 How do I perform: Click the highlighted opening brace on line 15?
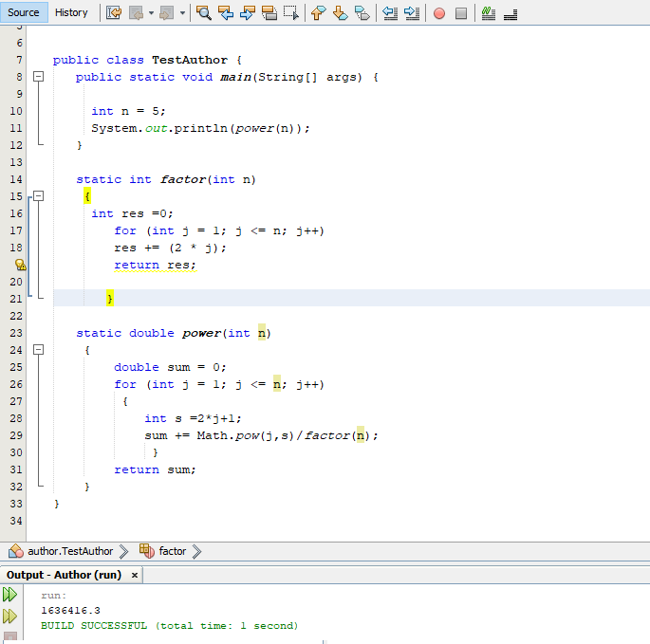(x=87, y=195)
